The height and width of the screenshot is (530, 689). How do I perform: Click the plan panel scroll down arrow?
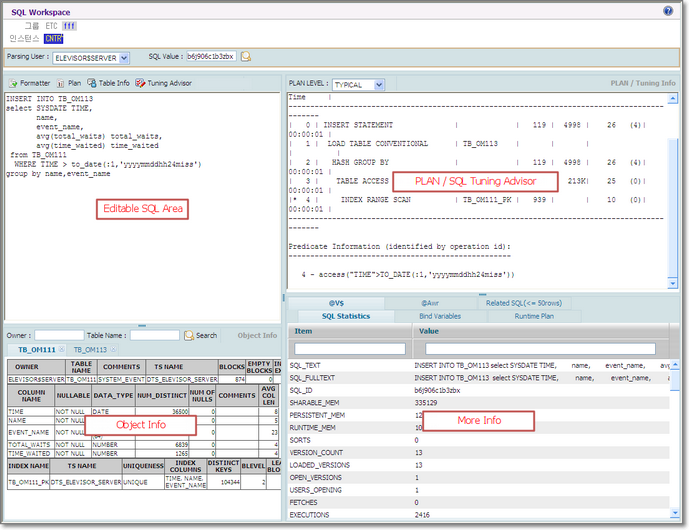coord(672,283)
